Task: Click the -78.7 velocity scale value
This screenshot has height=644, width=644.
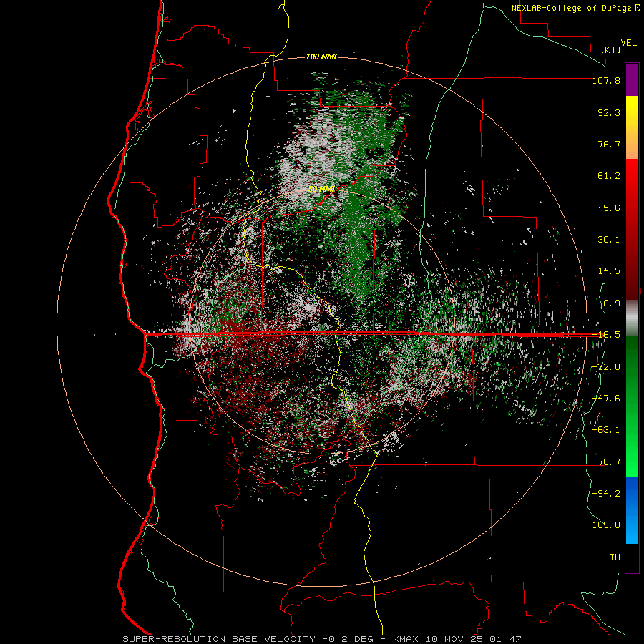Action: [x=606, y=462]
